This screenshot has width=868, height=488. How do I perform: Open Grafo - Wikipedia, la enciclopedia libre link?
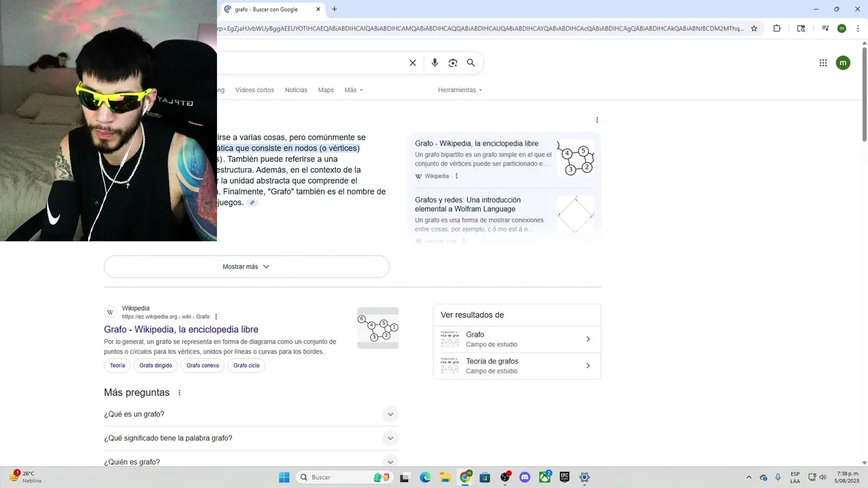(181, 329)
